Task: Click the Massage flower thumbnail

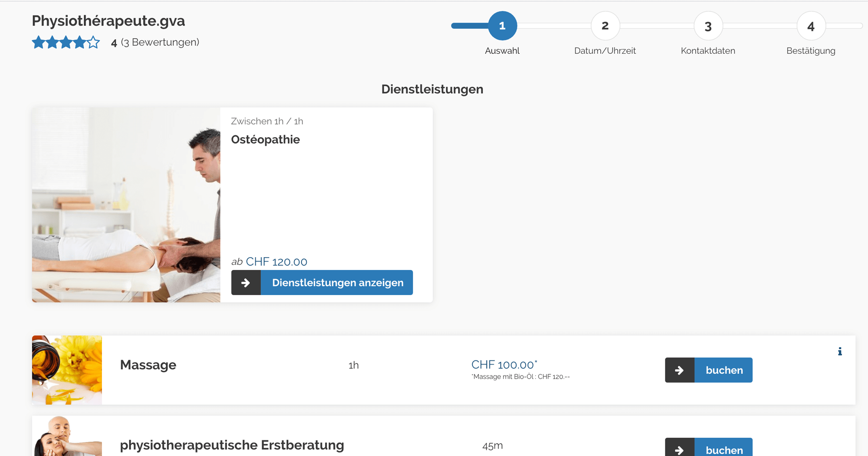Action: (67, 370)
